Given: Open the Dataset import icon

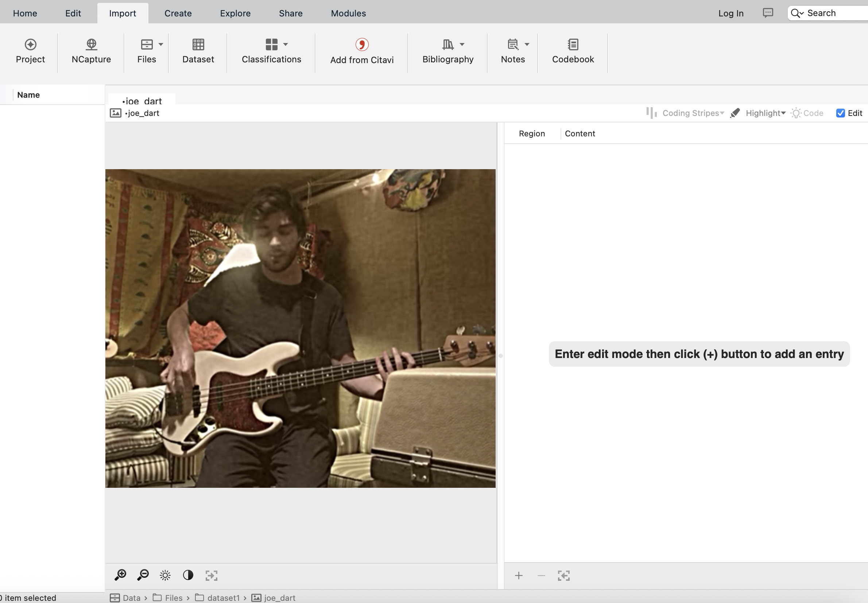Looking at the screenshot, I should 198,44.
